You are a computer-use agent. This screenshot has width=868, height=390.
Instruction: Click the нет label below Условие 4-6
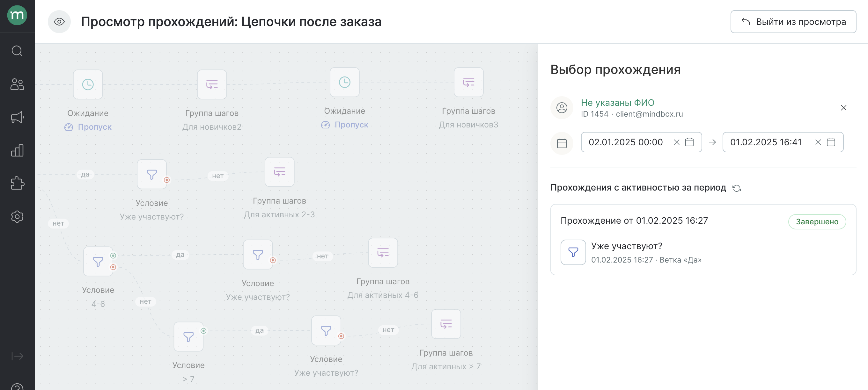(x=145, y=301)
